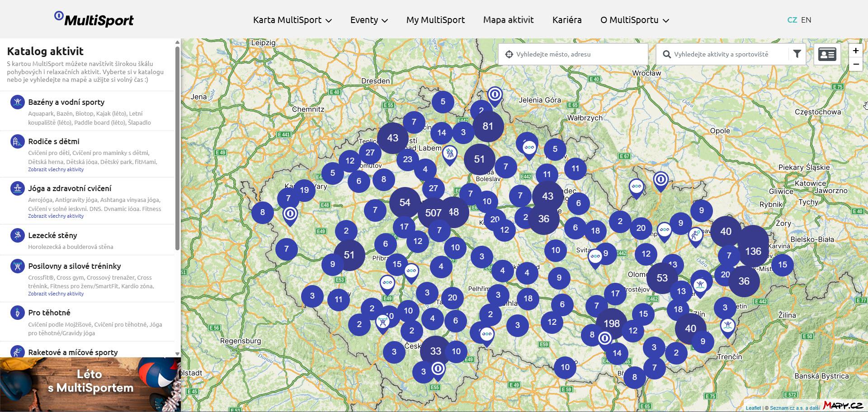Open Mapa aktivit menu item

coord(508,20)
